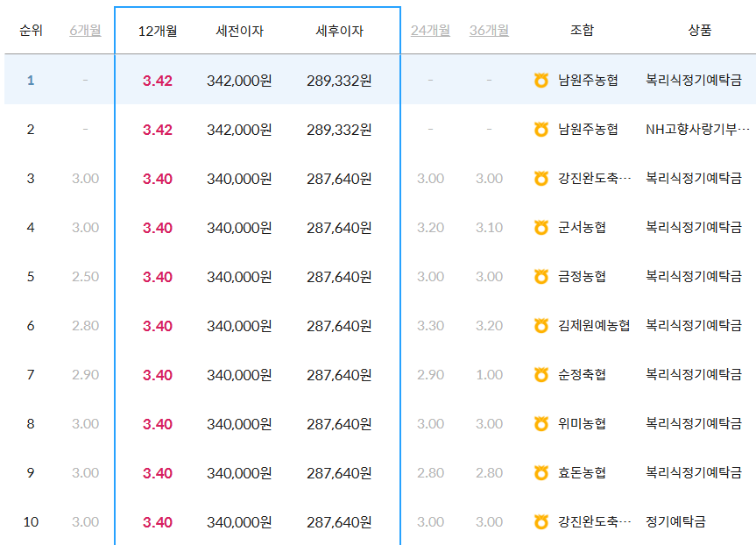
Task: Click the medal icon beside 순정축협
Action: [x=541, y=375]
